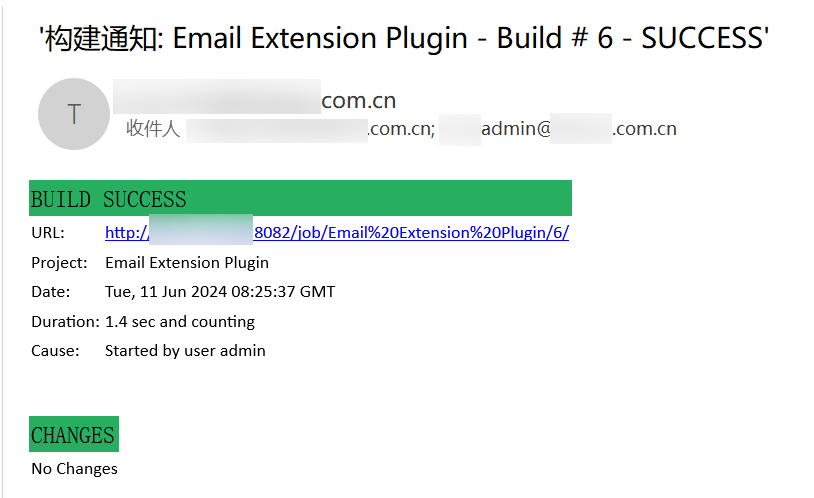Select the admin@ recipient address

tap(558, 129)
